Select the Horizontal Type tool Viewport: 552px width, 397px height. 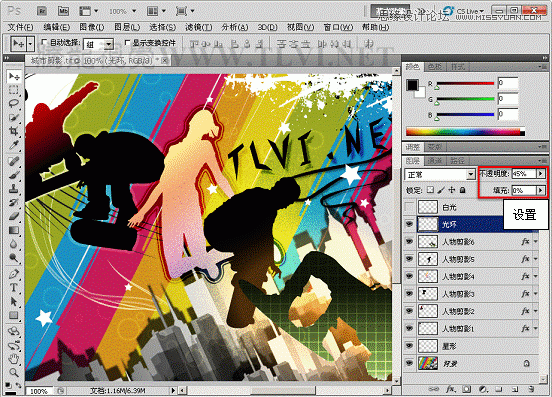coord(14,288)
